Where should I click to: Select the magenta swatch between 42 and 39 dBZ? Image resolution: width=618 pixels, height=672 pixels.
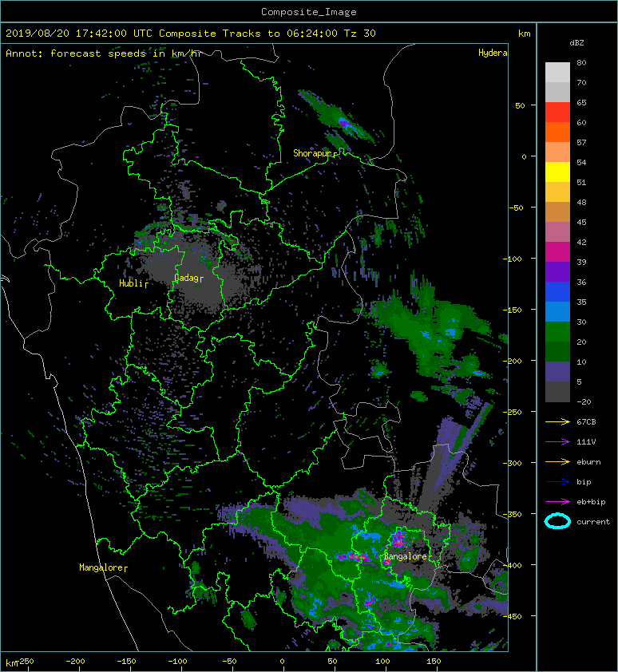tap(557, 252)
